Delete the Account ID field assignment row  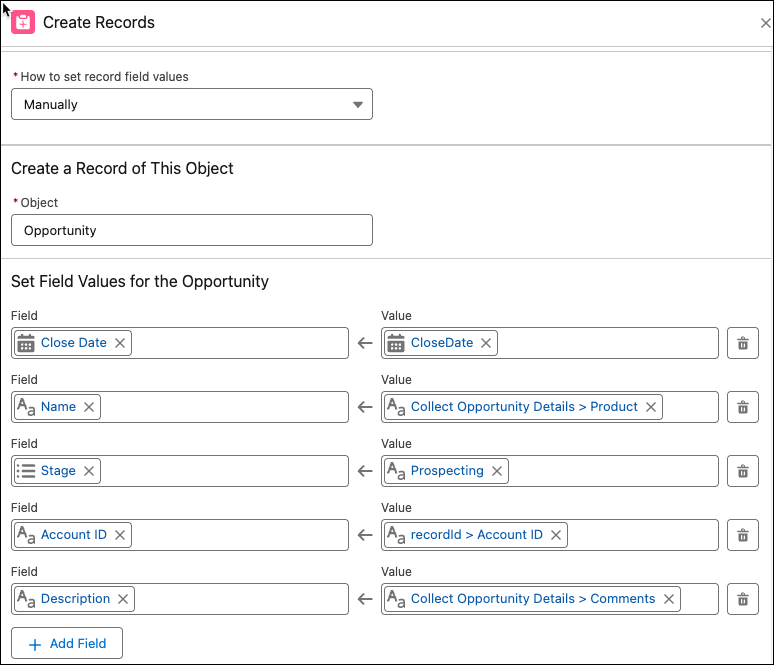click(742, 535)
